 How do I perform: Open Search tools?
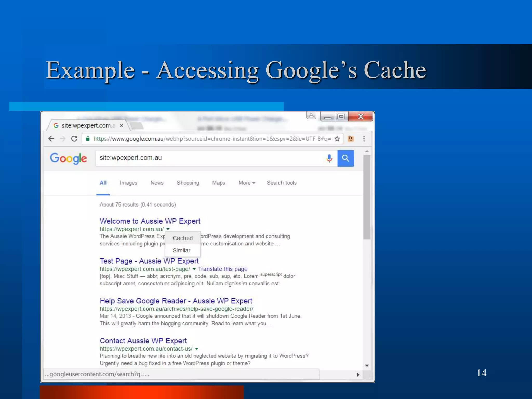[x=282, y=183]
